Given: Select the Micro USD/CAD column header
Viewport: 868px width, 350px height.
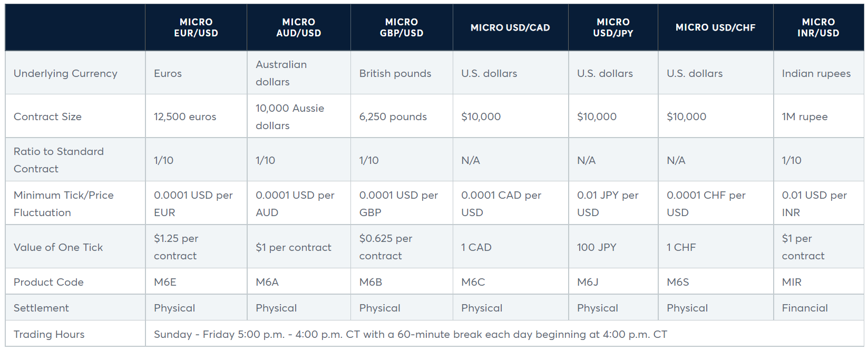Looking at the screenshot, I should pyautogui.click(x=510, y=27).
